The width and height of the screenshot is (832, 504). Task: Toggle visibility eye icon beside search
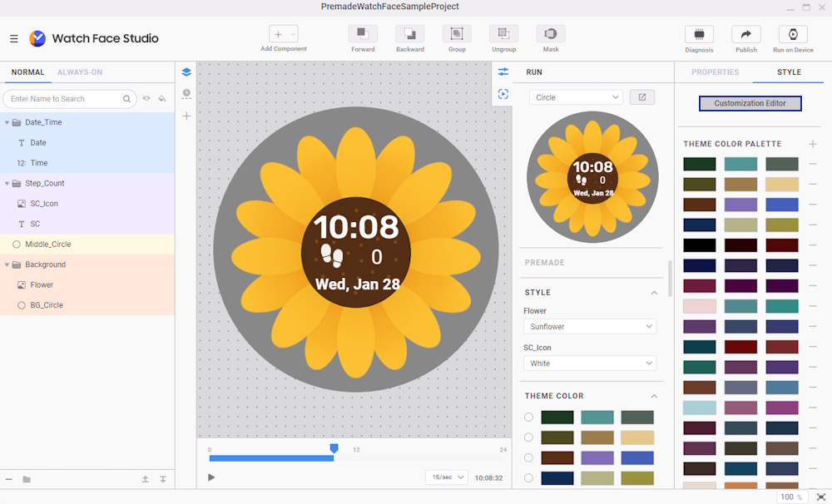point(146,99)
